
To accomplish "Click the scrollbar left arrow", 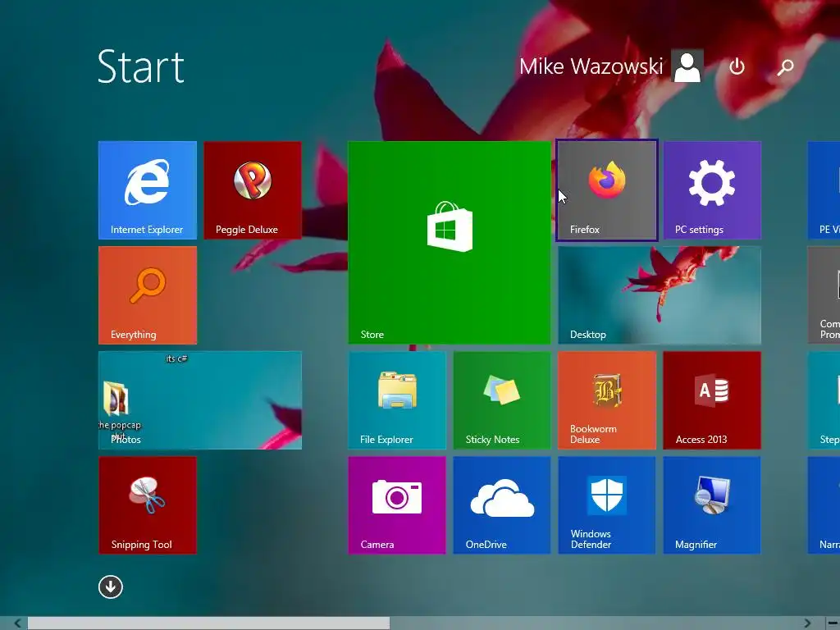I will point(18,623).
